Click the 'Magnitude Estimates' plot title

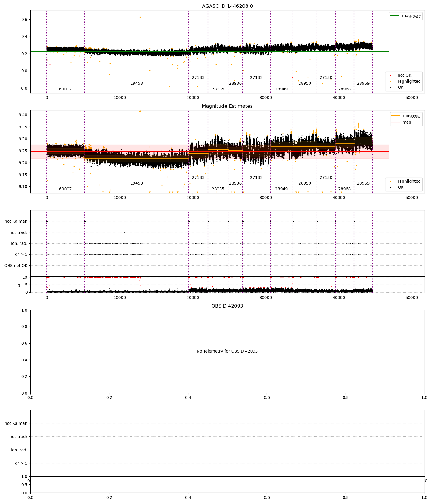227,106
